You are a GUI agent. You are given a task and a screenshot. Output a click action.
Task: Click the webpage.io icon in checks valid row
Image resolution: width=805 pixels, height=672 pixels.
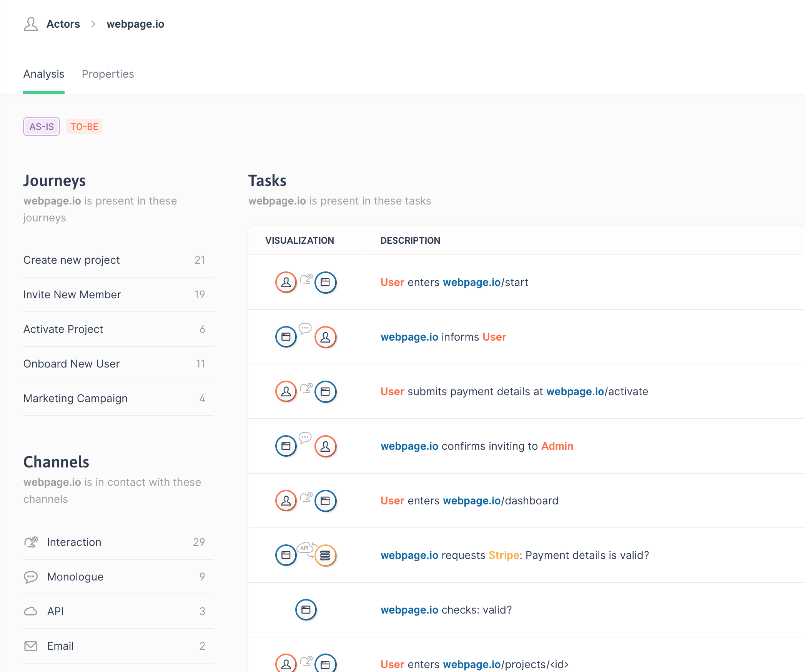pyautogui.click(x=306, y=610)
